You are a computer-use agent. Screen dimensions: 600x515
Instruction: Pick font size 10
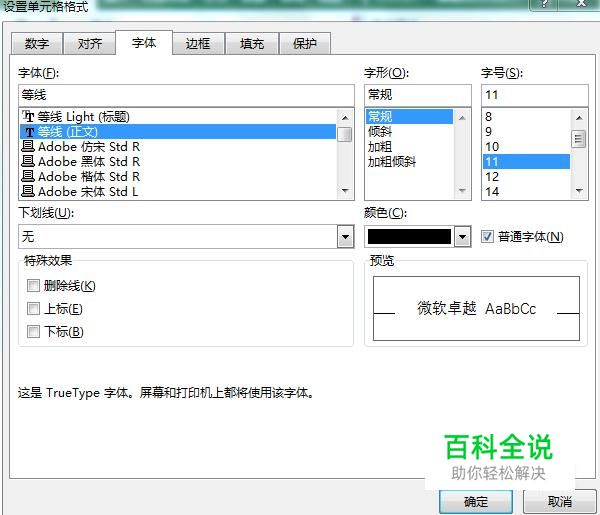527,147
